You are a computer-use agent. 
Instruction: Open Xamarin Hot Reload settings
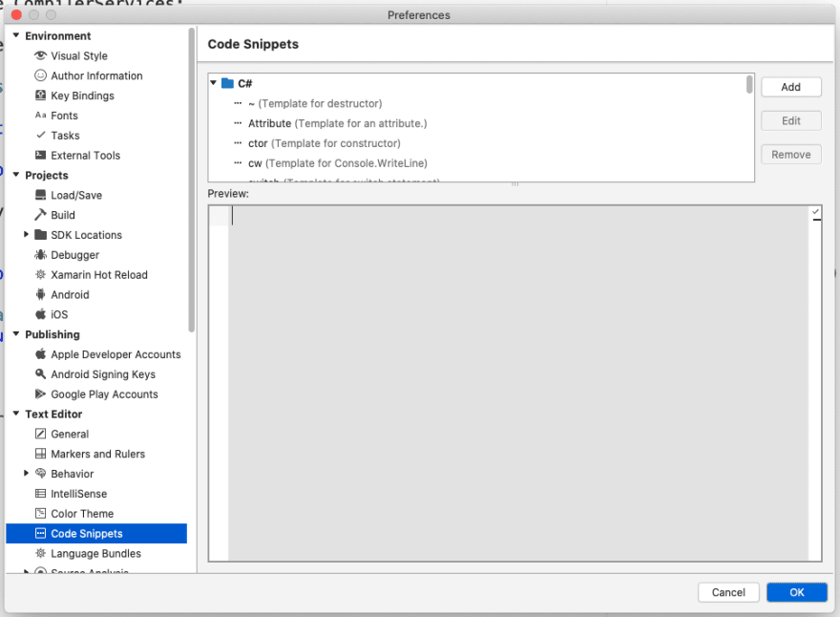(x=99, y=274)
